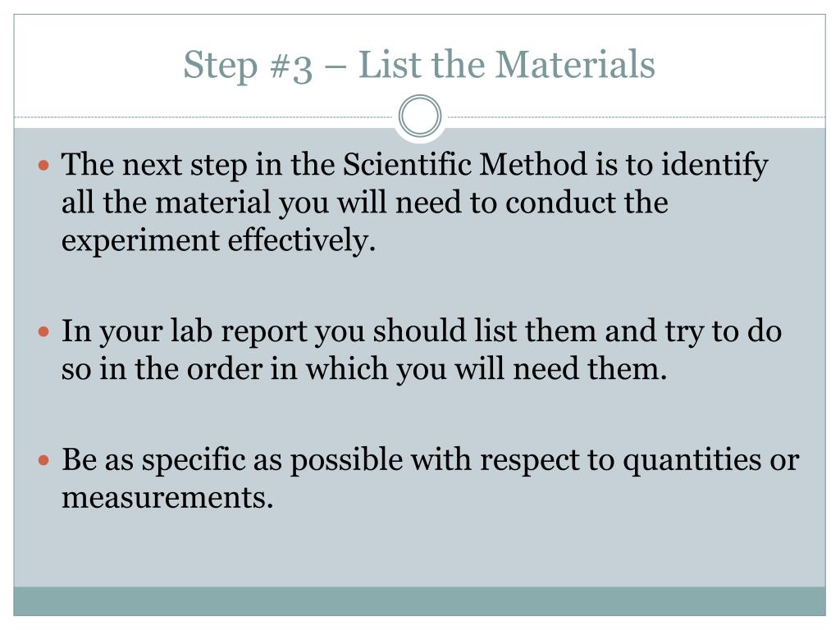
Task: Click the dotted divider line right of the circle
Action: [x=634, y=116]
